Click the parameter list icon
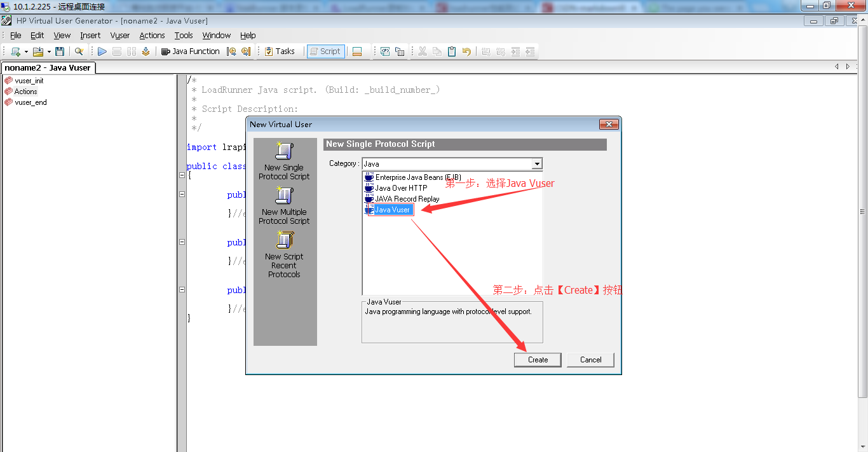Screen dimensions: 868x452 pyautogui.click(x=385, y=51)
